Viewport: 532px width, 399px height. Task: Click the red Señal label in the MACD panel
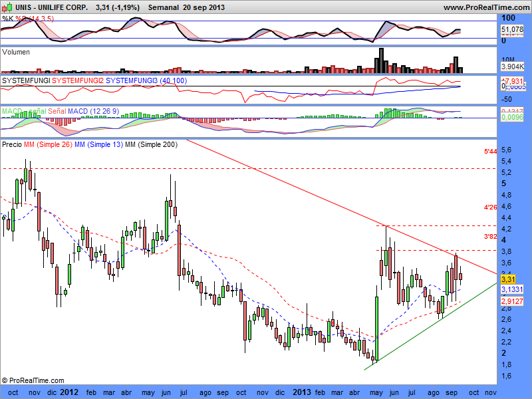coord(57,111)
